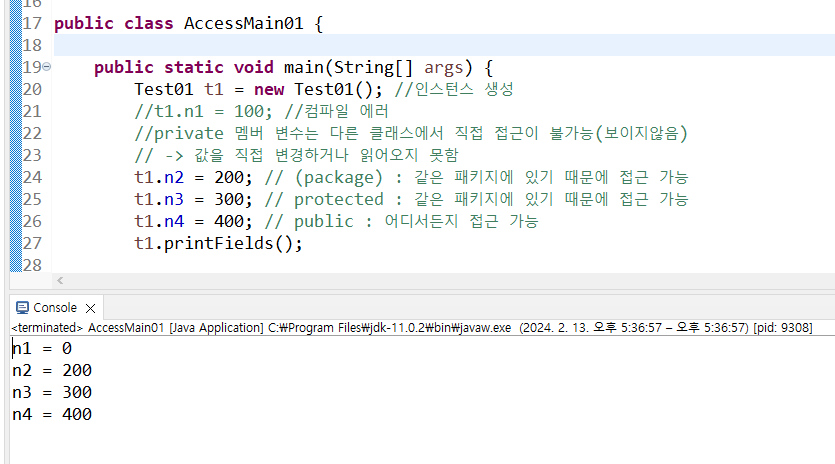Place cursor on empty line 18

click(444, 45)
